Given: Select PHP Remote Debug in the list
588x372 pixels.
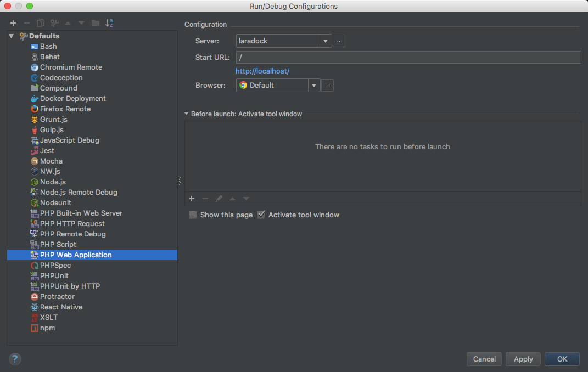Looking at the screenshot, I should pos(72,234).
